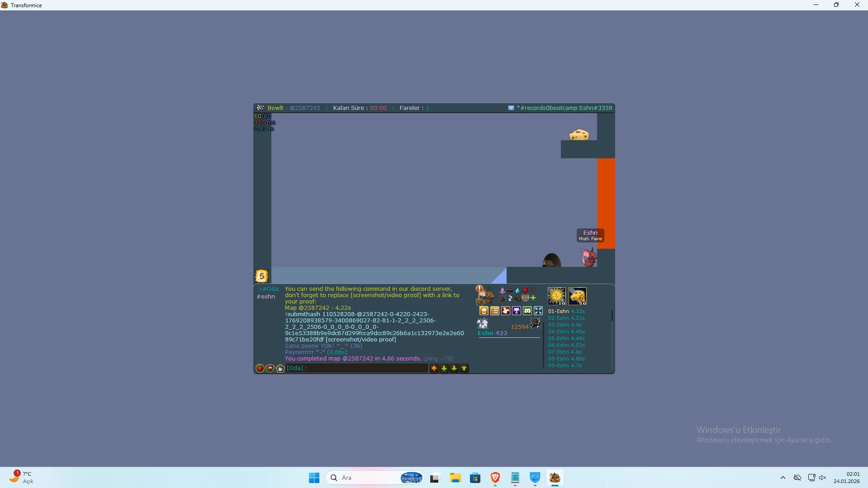Open the house menu button

pyautogui.click(x=484, y=311)
